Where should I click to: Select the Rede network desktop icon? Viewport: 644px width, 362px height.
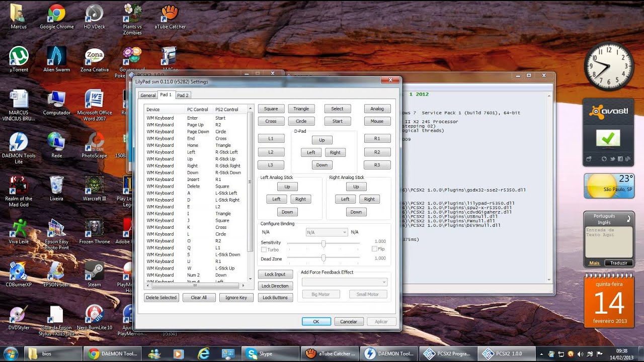(57, 145)
